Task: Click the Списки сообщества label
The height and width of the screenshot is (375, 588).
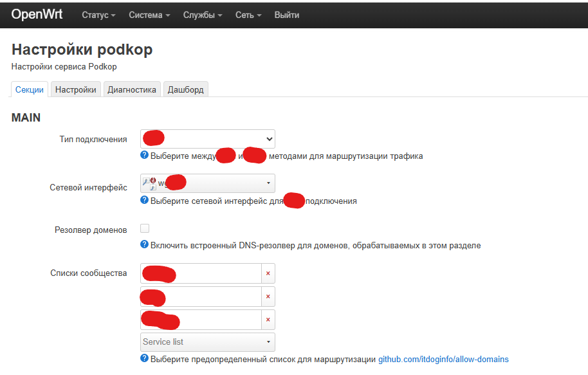Action: point(89,273)
